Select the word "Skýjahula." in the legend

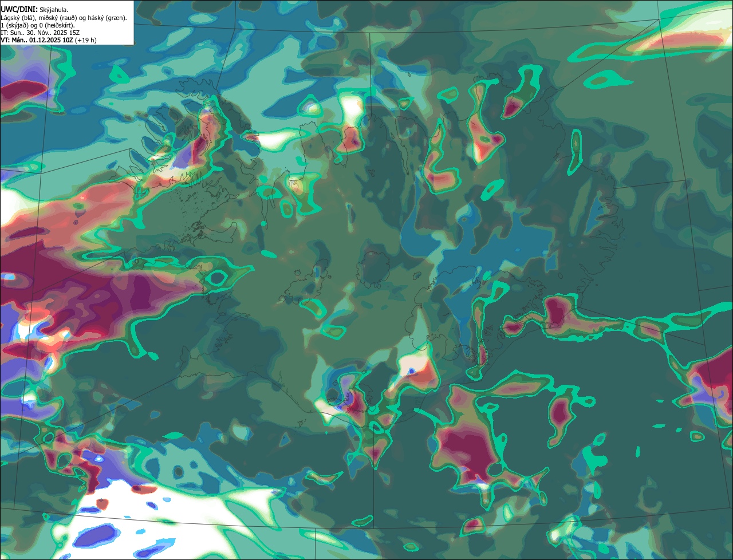click(x=54, y=10)
